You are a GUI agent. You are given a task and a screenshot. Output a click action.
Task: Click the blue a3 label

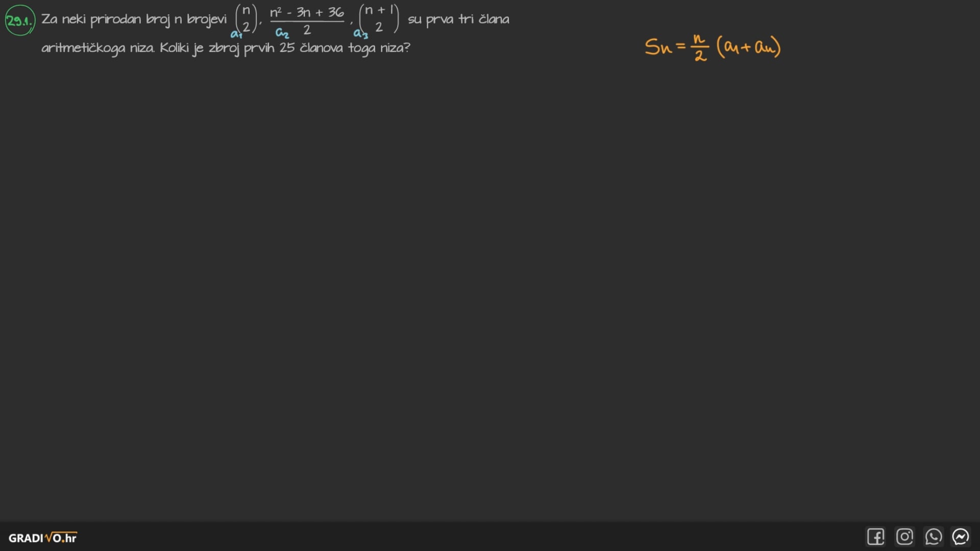point(360,34)
